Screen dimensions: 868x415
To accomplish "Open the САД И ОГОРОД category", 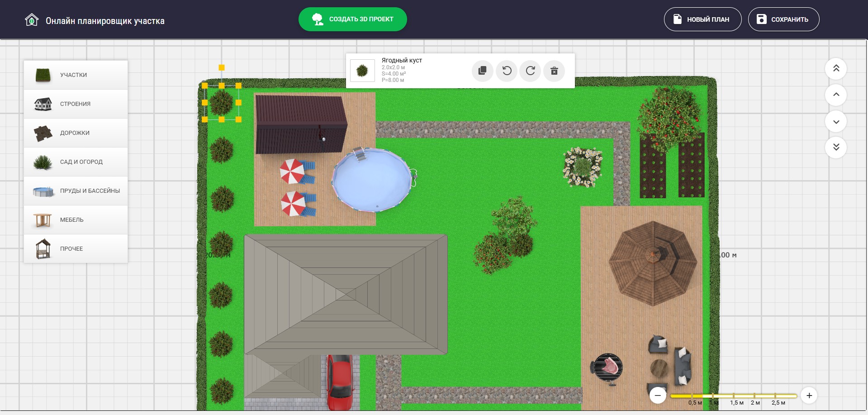I will (x=76, y=162).
